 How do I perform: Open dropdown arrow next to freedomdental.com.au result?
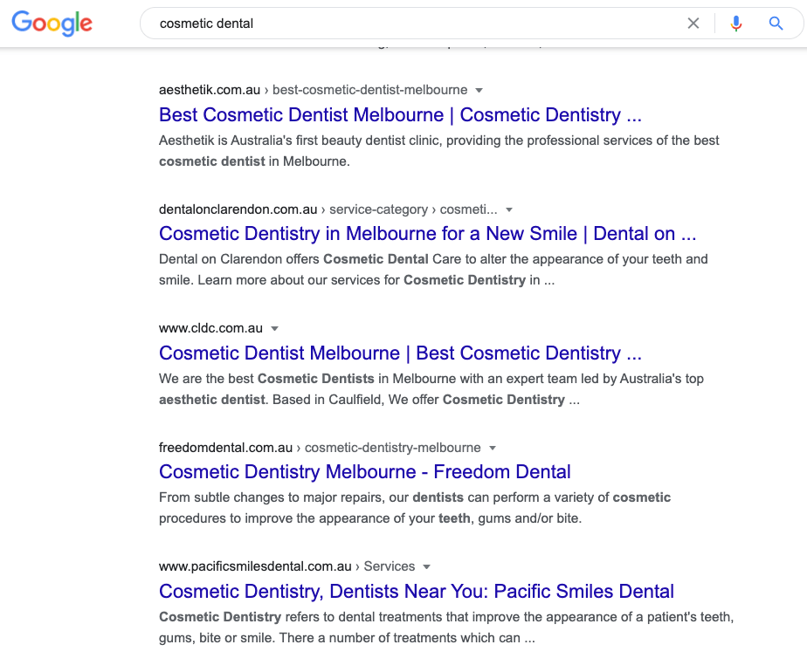click(493, 448)
